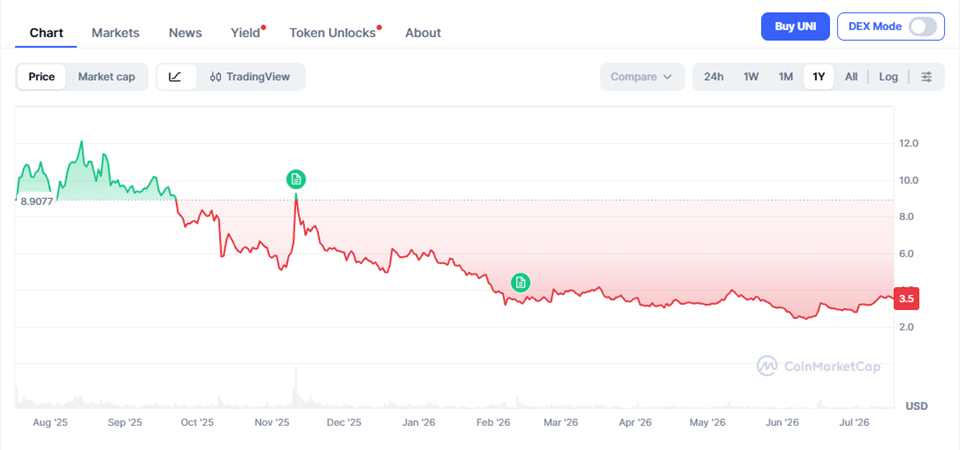Click the Aug '25 axis label
Image resolution: width=960 pixels, height=450 pixels.
click(x=49, y=422)
